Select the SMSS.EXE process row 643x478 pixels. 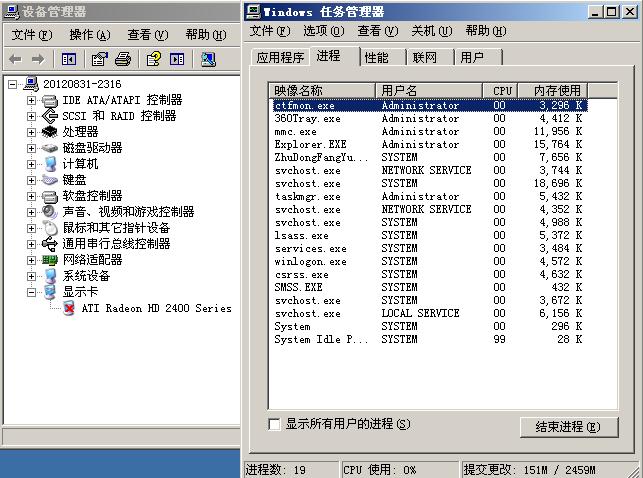(429, 287)
